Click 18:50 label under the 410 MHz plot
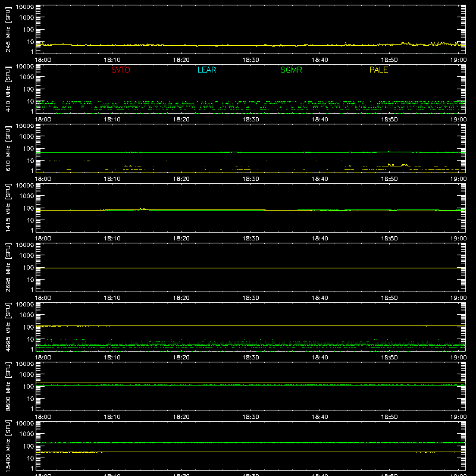 click(389, 120)
